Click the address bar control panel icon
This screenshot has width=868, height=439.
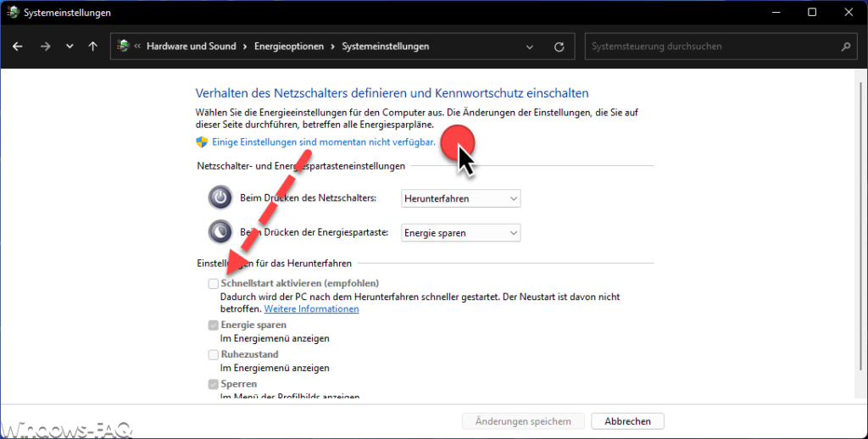click(123, 46)
